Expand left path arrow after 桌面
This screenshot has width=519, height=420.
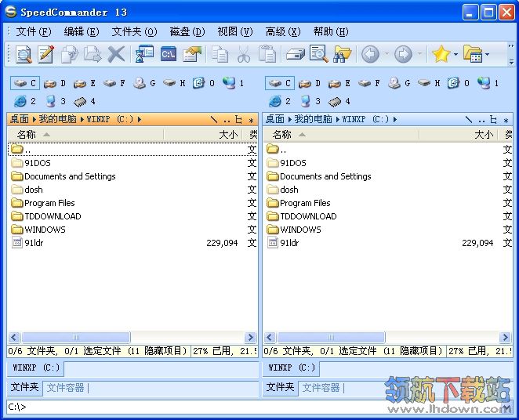coord(34,119)
